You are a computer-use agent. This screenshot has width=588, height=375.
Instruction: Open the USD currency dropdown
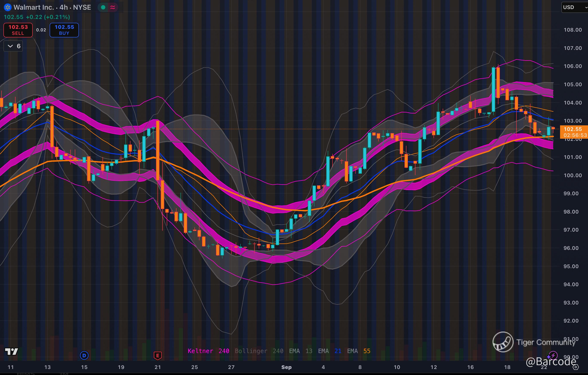point(574,7)
